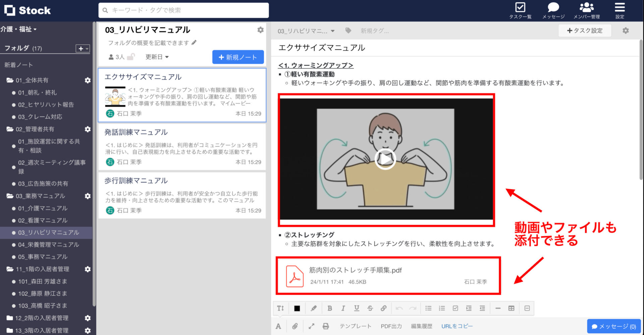Open 01_朝礼・終礼 folder
This screenshot has width=644, height=335.
tap(37, 93)
